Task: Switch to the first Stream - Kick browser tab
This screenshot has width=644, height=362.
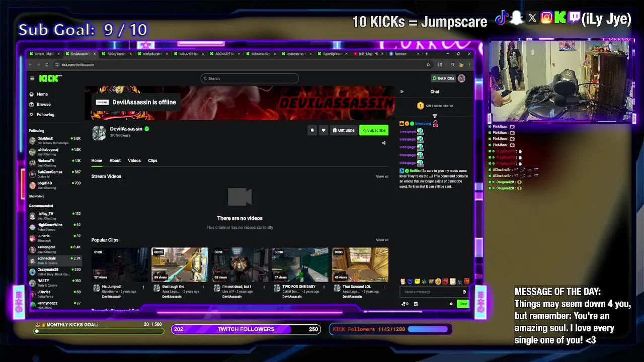Action: tap(44, 54)
